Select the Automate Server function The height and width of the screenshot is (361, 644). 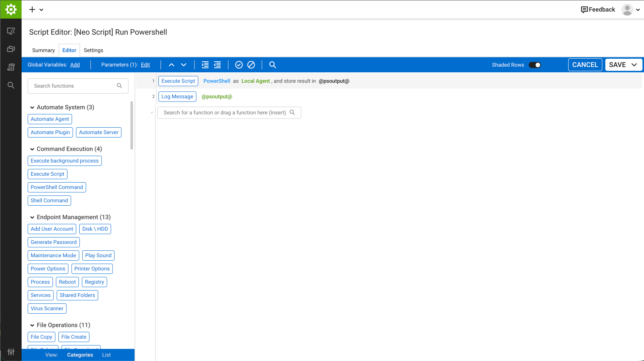tap(99, 133)
